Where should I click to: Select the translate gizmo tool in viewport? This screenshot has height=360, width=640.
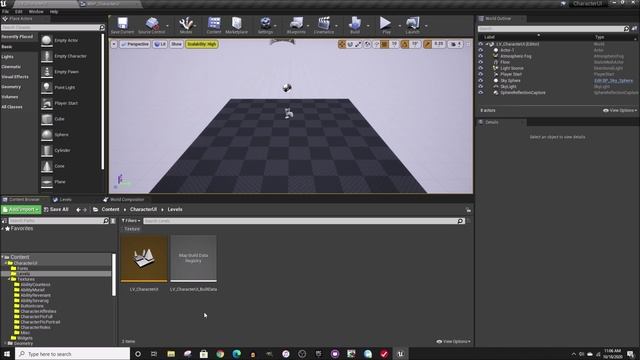[x=342, y=44]
